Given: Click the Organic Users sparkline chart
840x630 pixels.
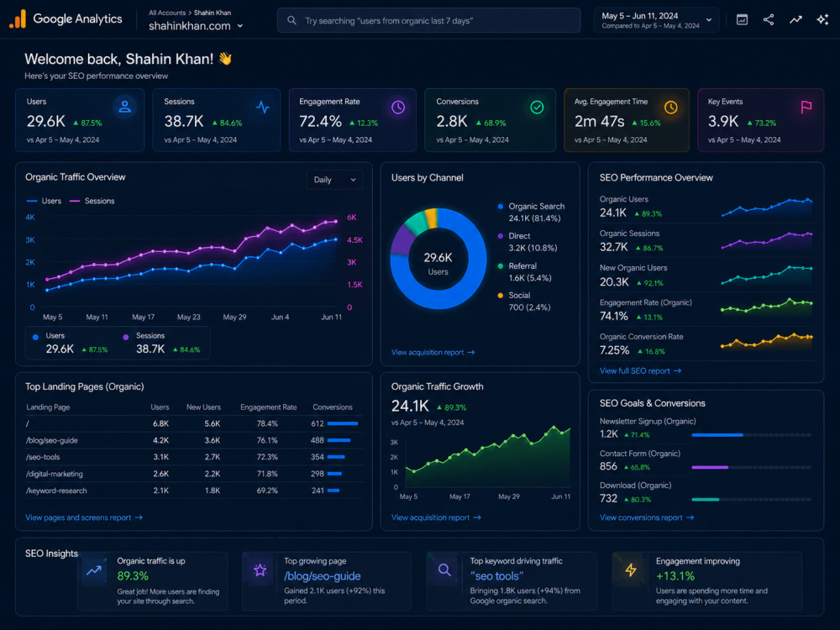Looking at the screenshot, I should coord(767,207).
